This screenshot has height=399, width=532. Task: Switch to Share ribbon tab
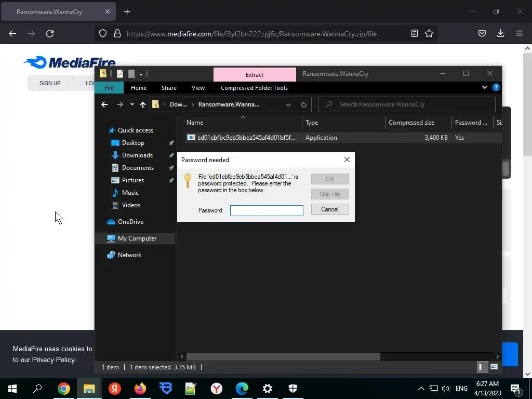[169, 88]
